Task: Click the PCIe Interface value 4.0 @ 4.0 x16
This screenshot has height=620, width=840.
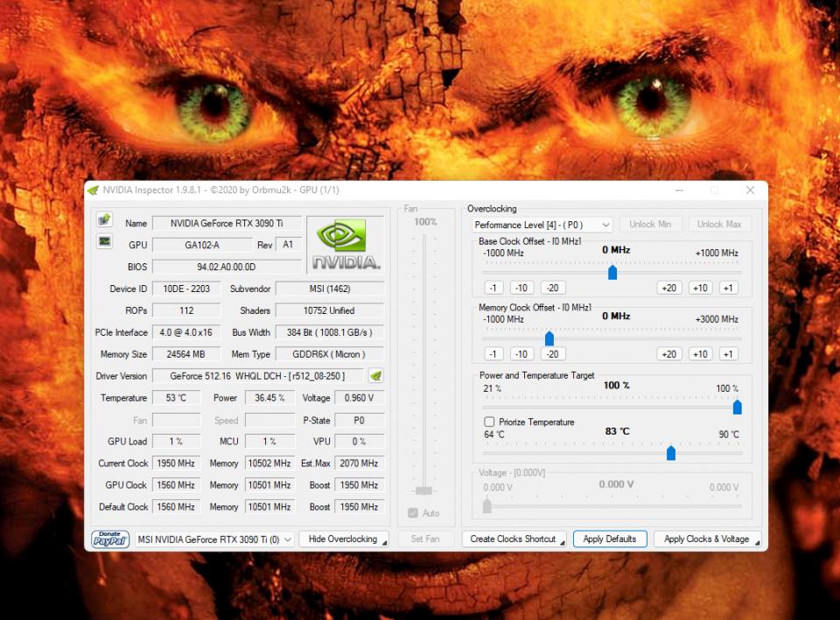Action: click(x=186, y=332)
